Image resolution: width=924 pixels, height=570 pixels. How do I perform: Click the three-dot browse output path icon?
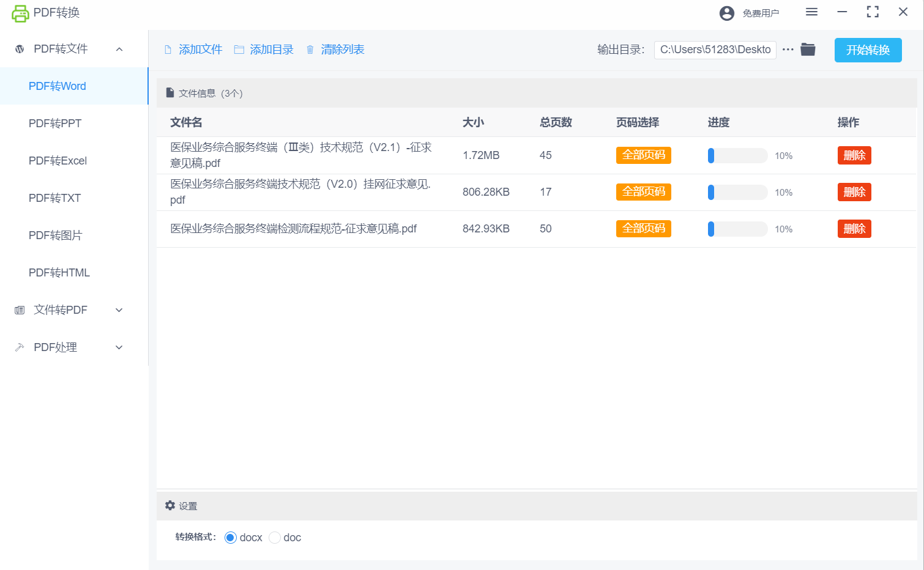coord(788,50)
